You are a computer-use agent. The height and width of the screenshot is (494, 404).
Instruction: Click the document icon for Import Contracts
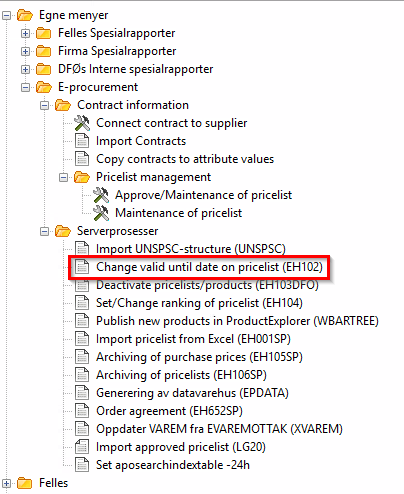click(82, 140)
